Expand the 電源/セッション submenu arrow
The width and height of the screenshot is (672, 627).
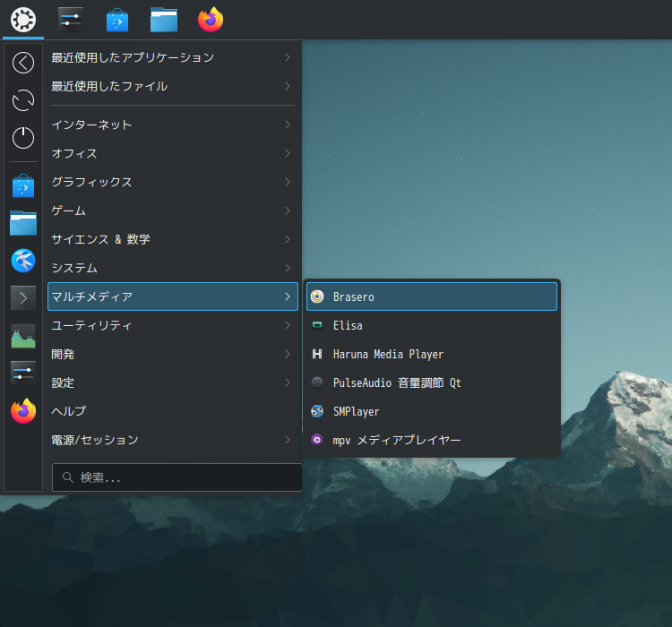click(288, 440)
